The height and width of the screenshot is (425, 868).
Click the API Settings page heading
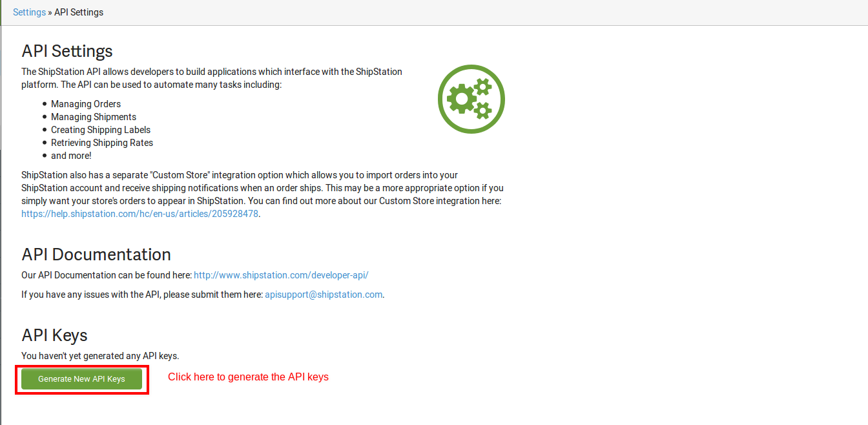(x=67, y=51)
